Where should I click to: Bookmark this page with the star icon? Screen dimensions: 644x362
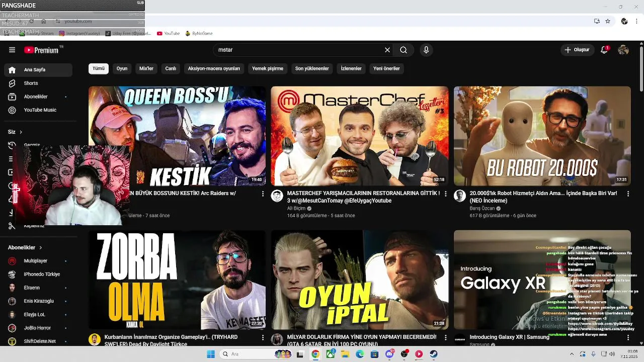[x=608, y=21]
